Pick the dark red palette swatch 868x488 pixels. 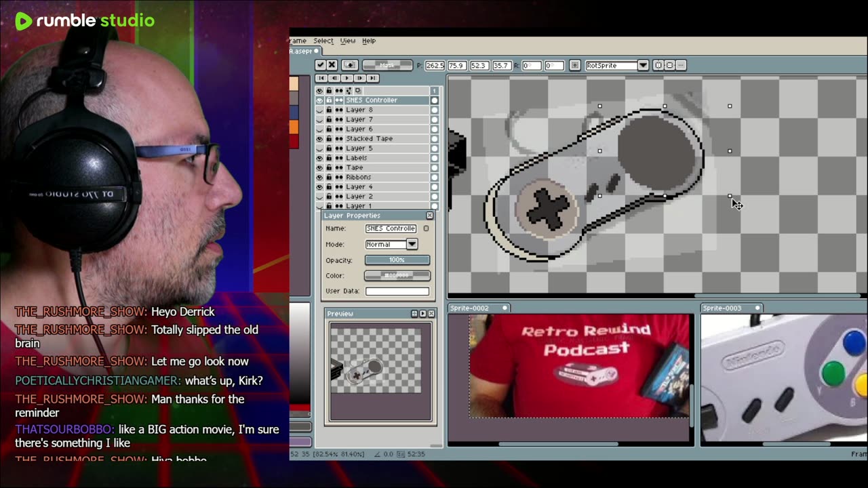coord(294,141)
